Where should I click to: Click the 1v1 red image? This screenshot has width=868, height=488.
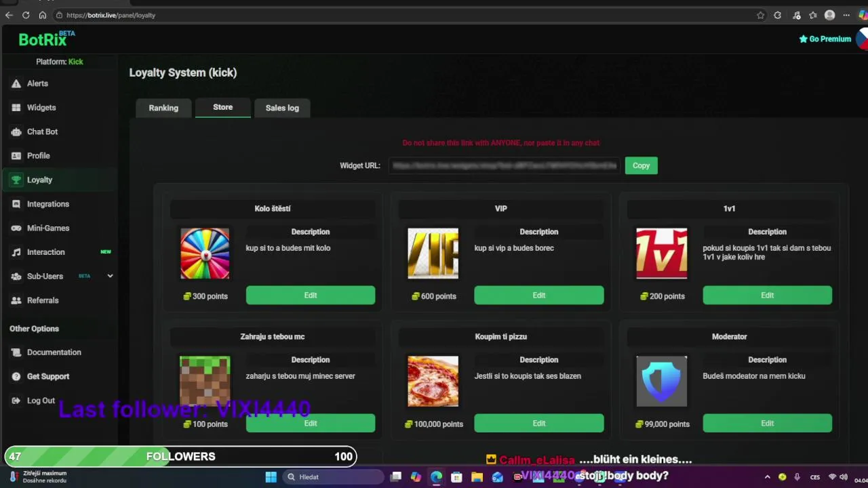point(661,253)
